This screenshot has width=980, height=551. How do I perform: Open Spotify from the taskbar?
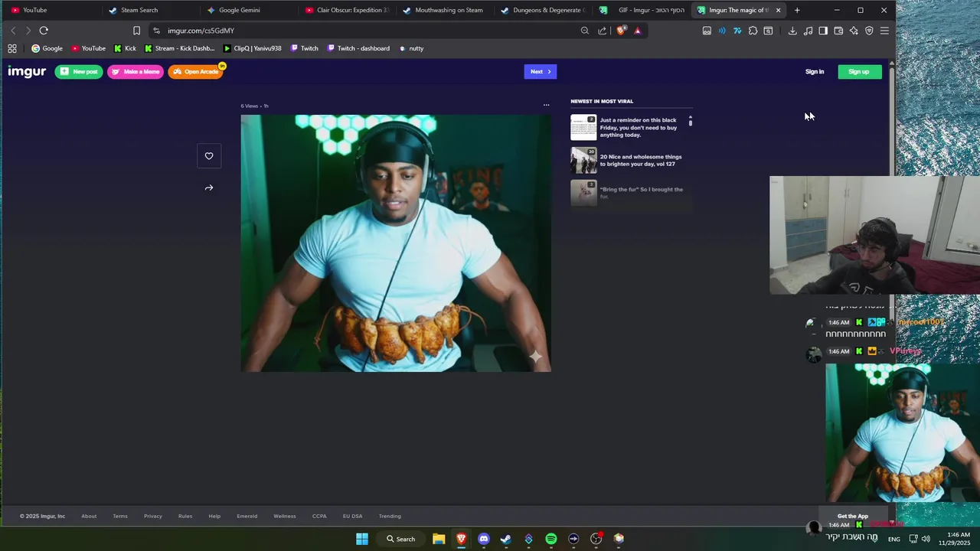pyautogui.click(x=551, y=539)
